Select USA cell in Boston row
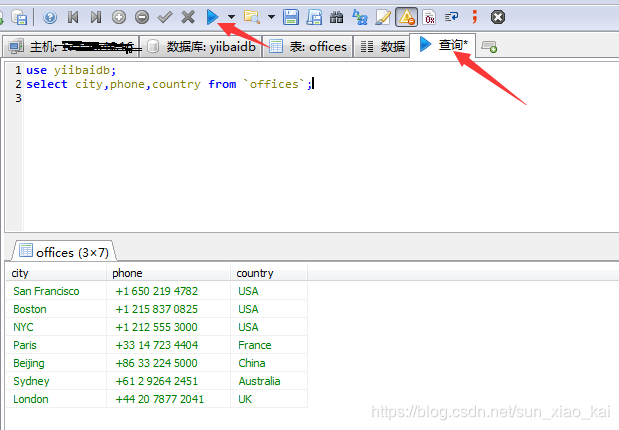 269,309
